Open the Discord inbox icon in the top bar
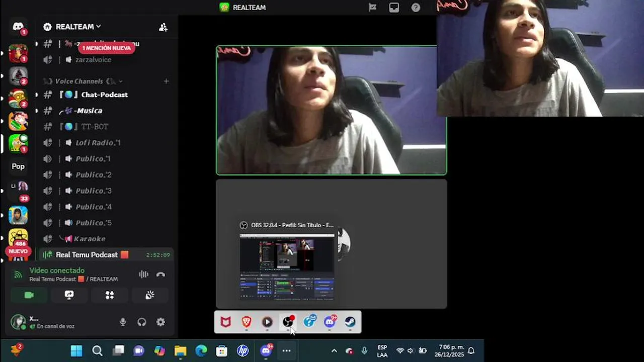This screenshot has width=644, height=362. click(394, 8)
